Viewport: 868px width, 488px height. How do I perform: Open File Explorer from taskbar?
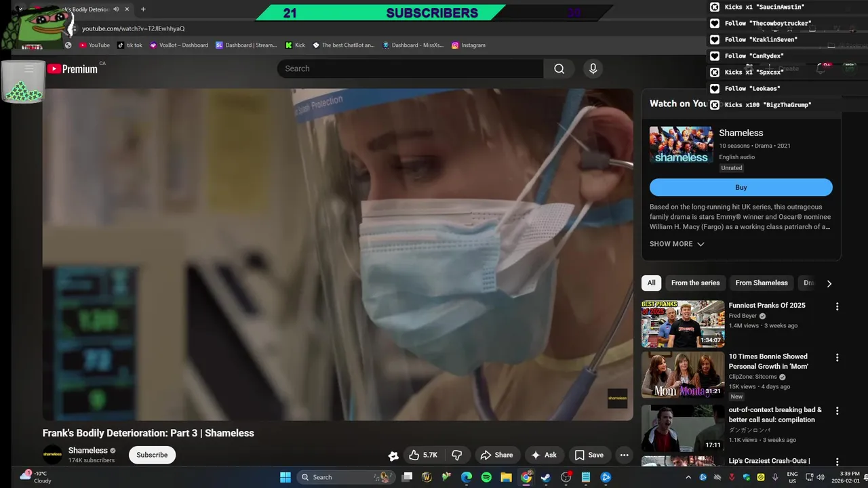(x=506, y=477)
